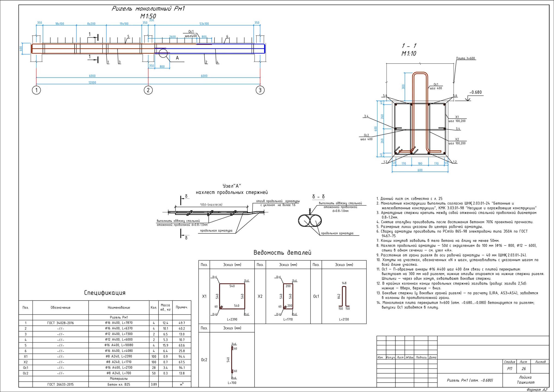Select the "Бетон кл. B25" specification cell
The height and width of the screenshot is (392, 554).
[119, 384]
